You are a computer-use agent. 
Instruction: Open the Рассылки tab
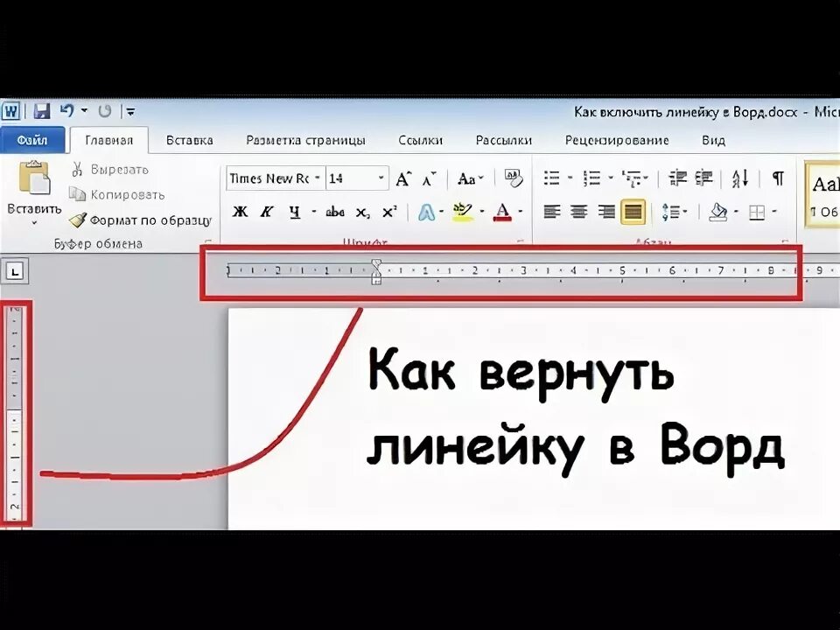504,140
